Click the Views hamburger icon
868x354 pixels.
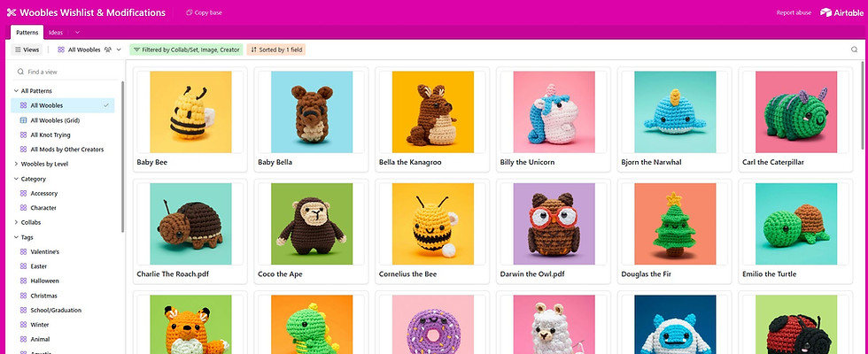pos(18,50)
